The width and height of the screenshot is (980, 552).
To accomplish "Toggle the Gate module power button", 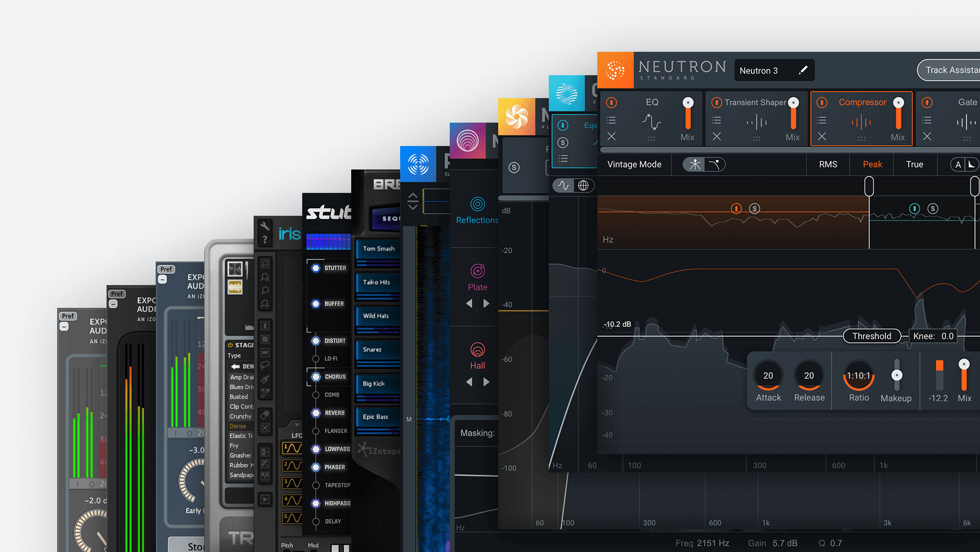I will point(927,102).
